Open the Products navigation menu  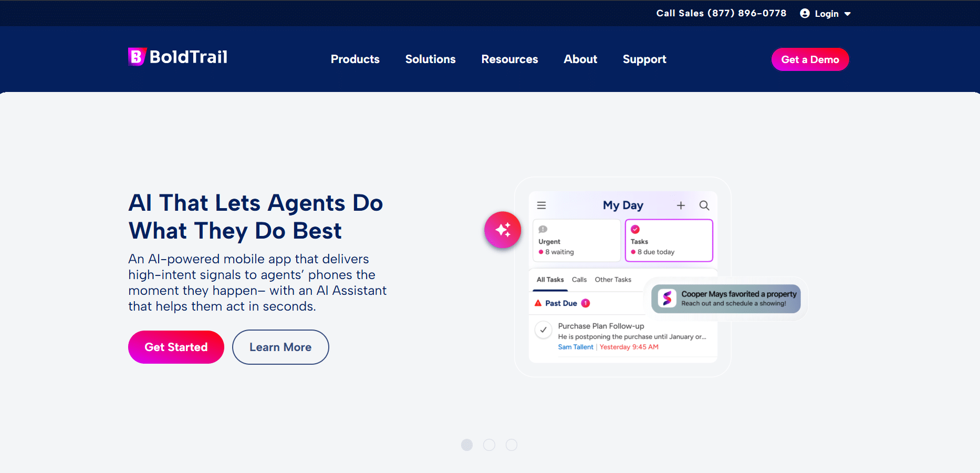(x=355, y=59)
